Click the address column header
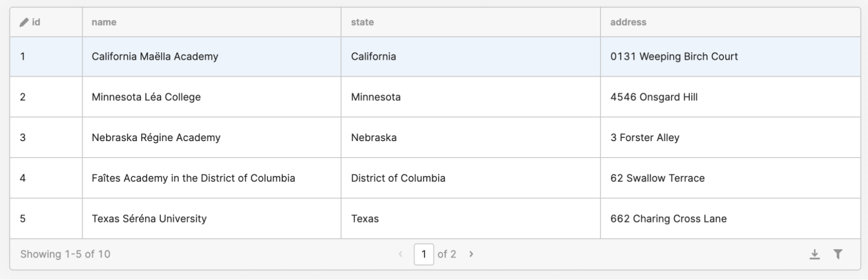The width and height of the screenshot is (868, 280). click(628, 22)
